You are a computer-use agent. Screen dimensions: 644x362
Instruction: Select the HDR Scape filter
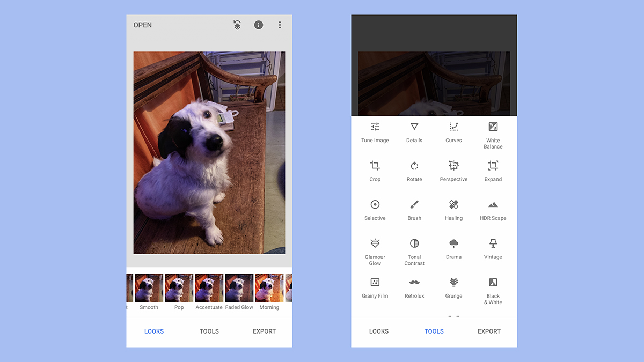[x=493, y=210]
